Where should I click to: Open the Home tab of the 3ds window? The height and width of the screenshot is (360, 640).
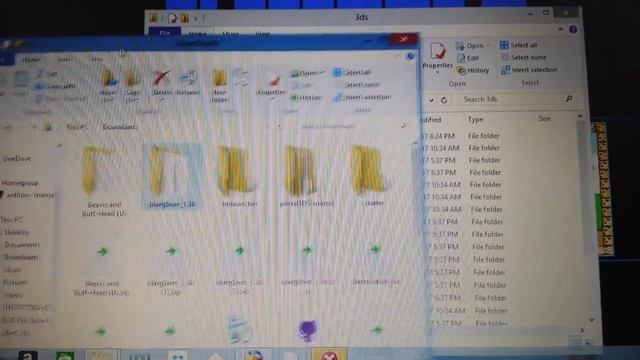pyautogui.click(x=198, y=33)
